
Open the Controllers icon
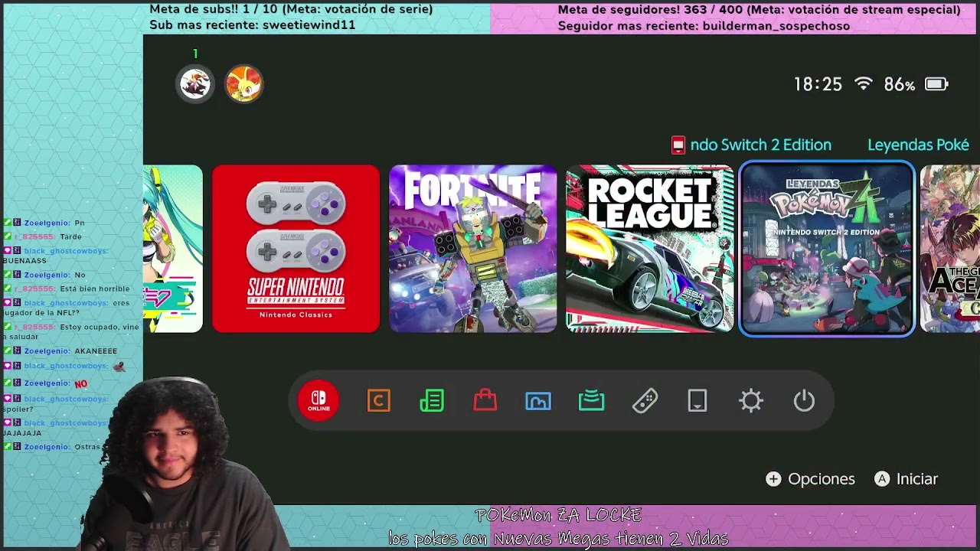[645, 400]
